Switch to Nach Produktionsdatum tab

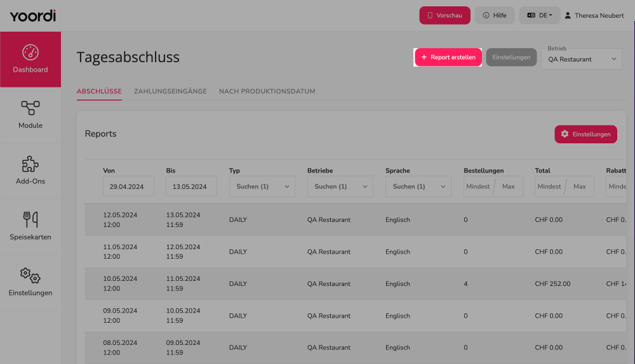(267, 91)
